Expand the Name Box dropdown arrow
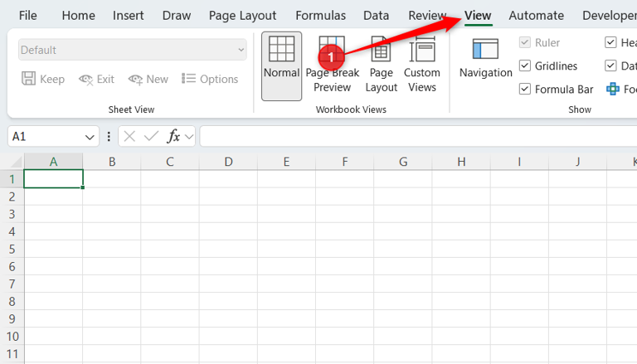Image resolution: width=637 pixels, height=364 pixels. pos(90,137)
